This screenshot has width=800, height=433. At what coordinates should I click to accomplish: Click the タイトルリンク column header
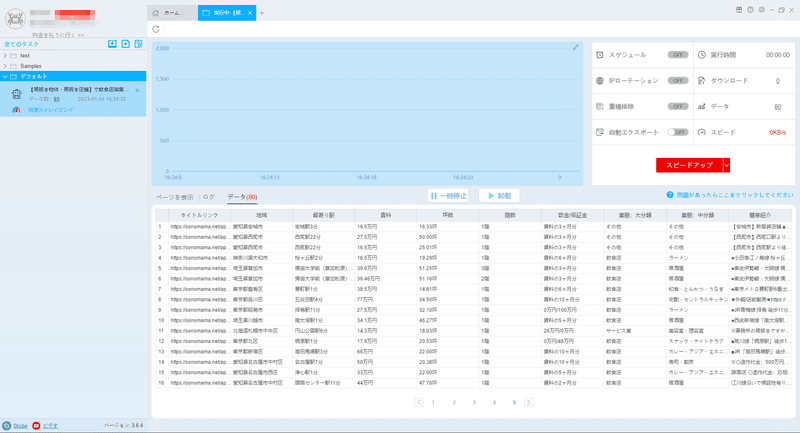[199, 215]
